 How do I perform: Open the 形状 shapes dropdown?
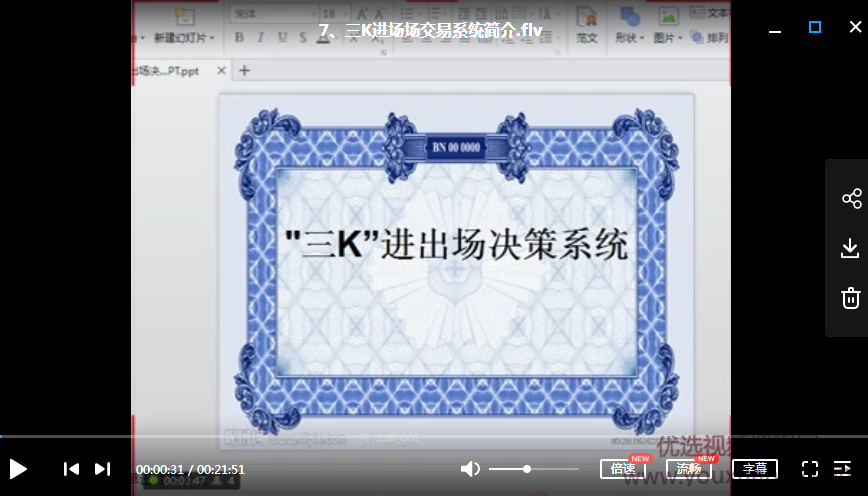point(629,38)
